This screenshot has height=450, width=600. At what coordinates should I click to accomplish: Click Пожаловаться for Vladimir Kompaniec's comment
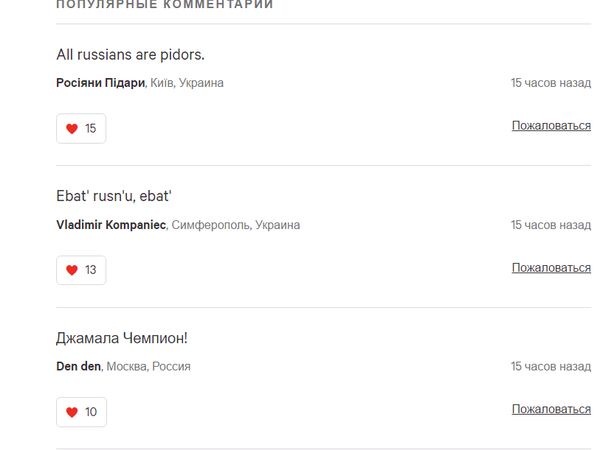(x=551, y=268)
